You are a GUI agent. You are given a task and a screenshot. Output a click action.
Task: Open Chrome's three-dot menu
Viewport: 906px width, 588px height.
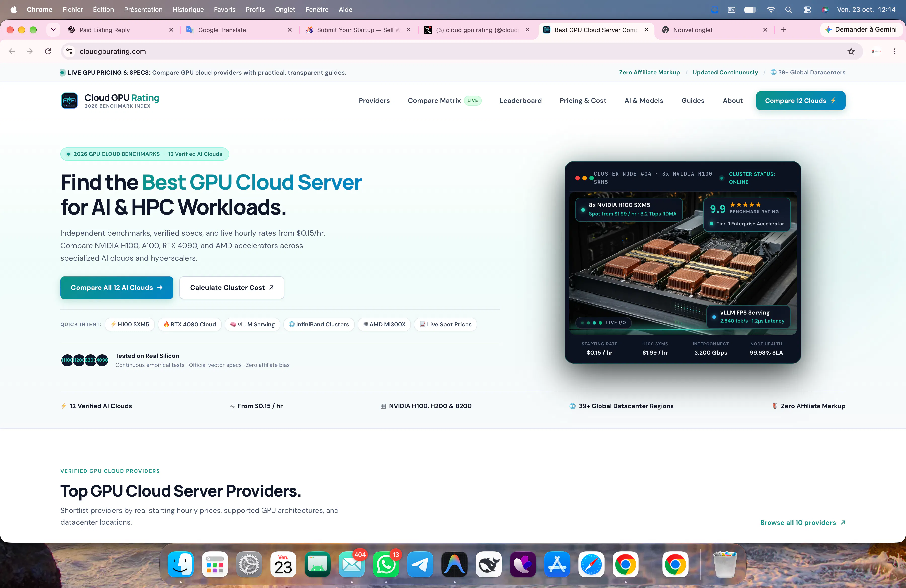click(x=894, y=51)
